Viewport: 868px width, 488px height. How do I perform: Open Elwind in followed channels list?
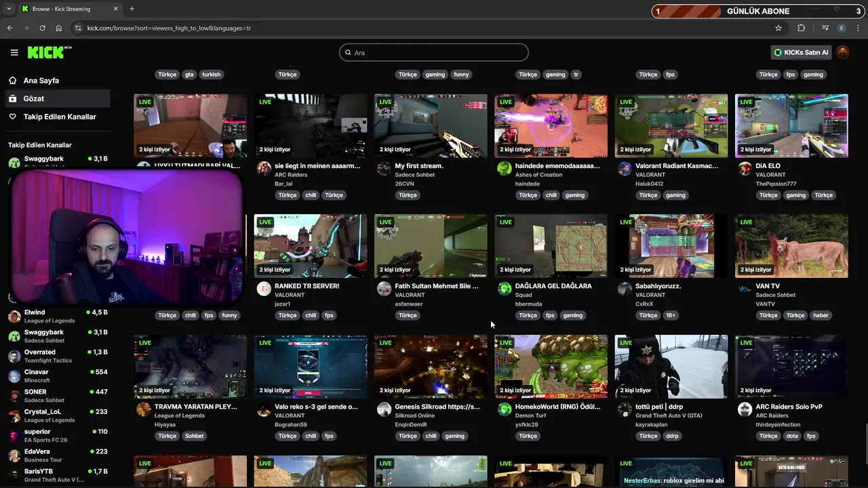58,317
